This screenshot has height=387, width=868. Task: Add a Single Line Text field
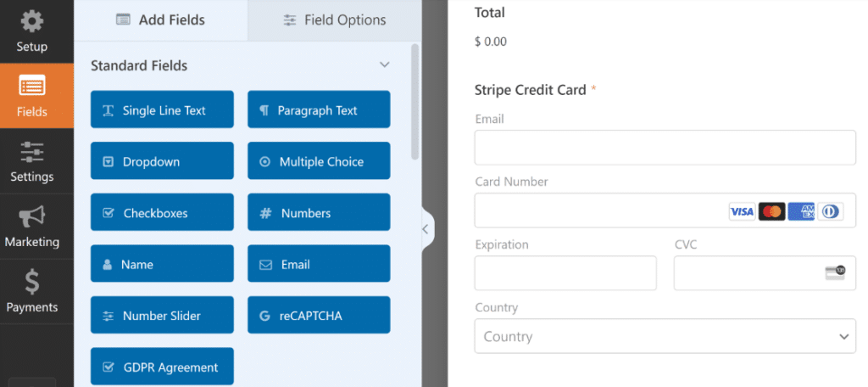[x=162, y=110]
